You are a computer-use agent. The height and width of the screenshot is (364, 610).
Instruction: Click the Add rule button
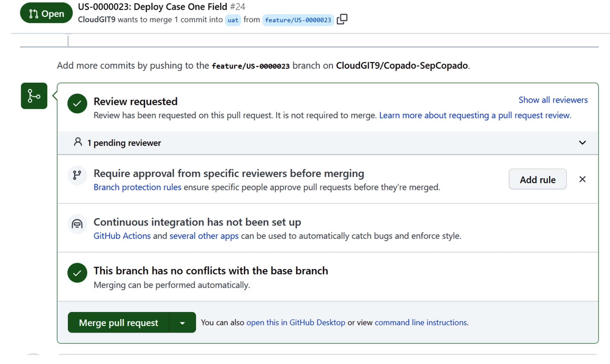537,179
